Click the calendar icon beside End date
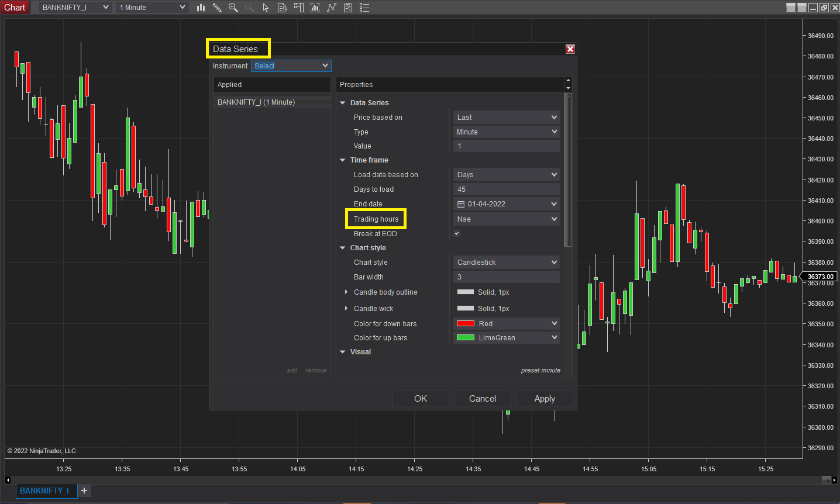Screen dimensions: 840x504 [461, 204]
